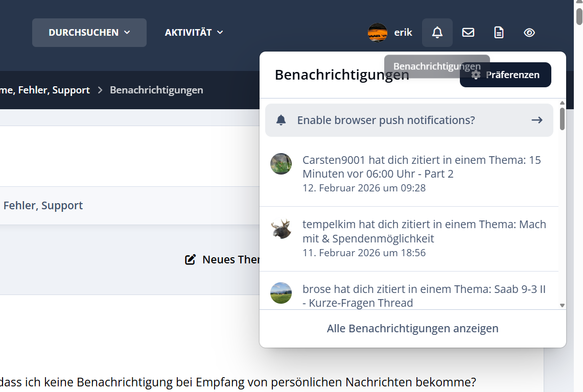Click arrow beside push notifications prompt
The image size is (583, 392).
(537, 120)
